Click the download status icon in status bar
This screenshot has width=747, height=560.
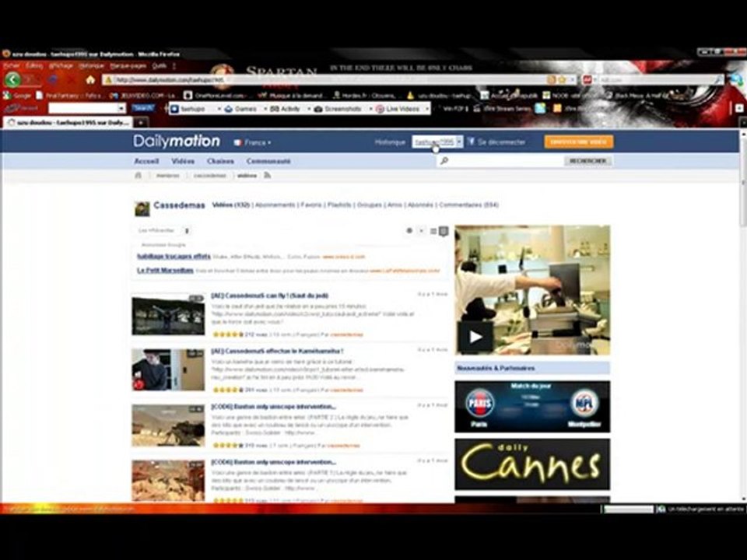click(661, 509)
